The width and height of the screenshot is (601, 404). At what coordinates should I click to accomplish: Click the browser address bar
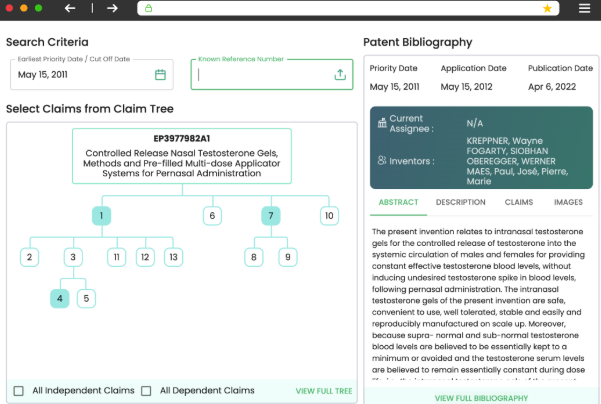click(348, 8)
